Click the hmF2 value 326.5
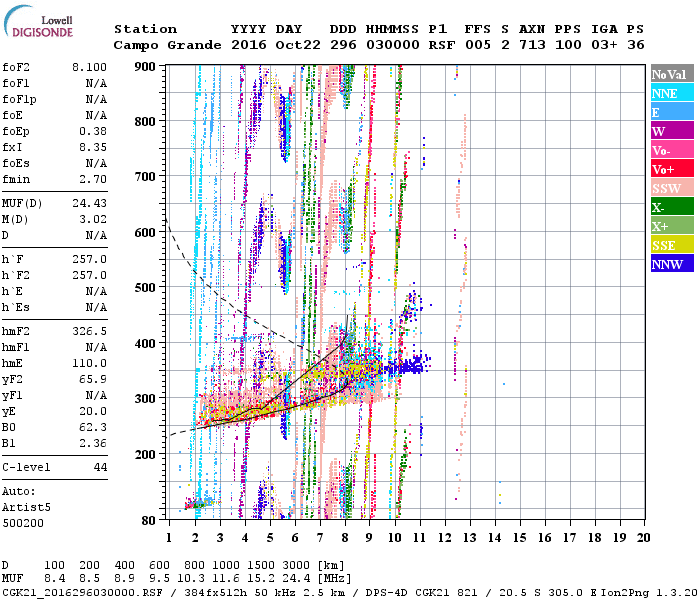 coord(89,332)
